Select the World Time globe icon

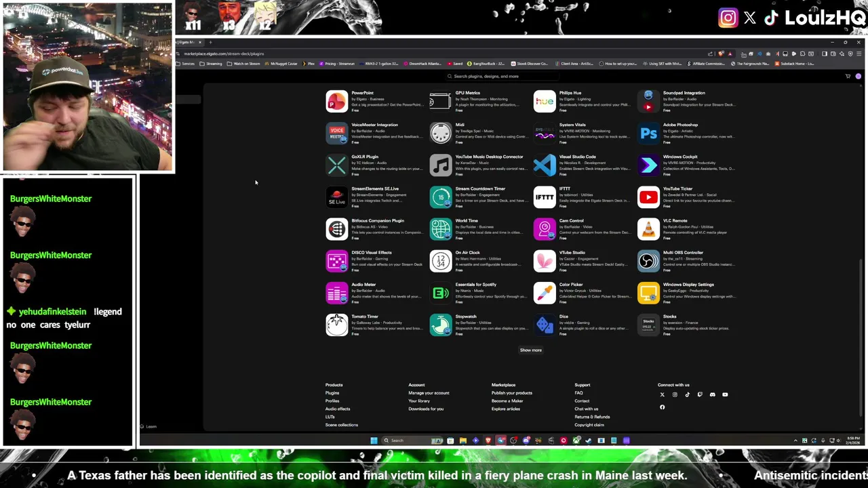click(440, 229)
